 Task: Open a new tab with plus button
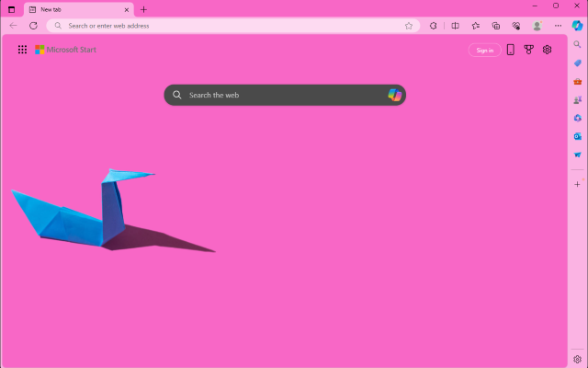pyautogui.click(x=143, y=10)
